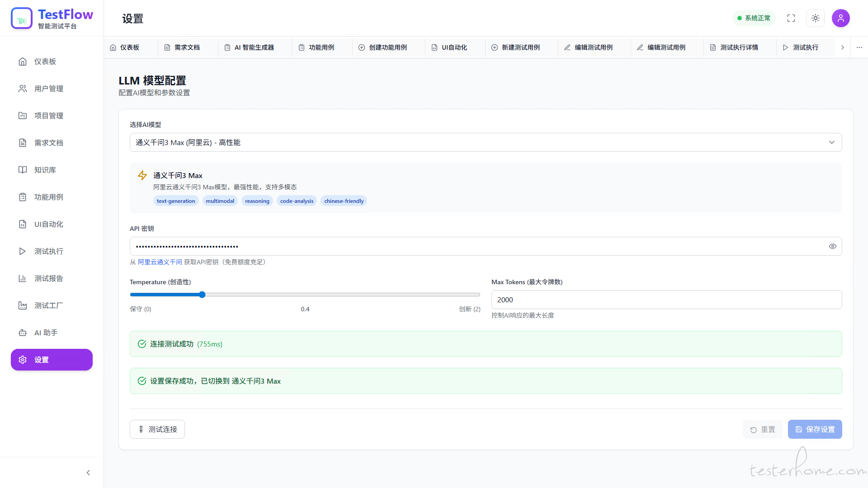Switch to 测试执行详情 tab
Screen dimensions: 868x488
coord(739,47)
